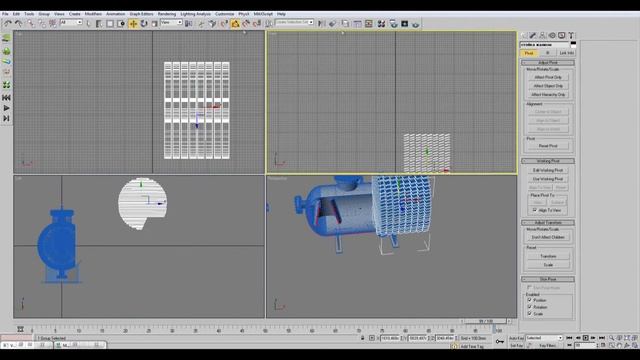
Task: Uncheck the Rotation checkbox under Enabled
Action: [x=530, y=307]
